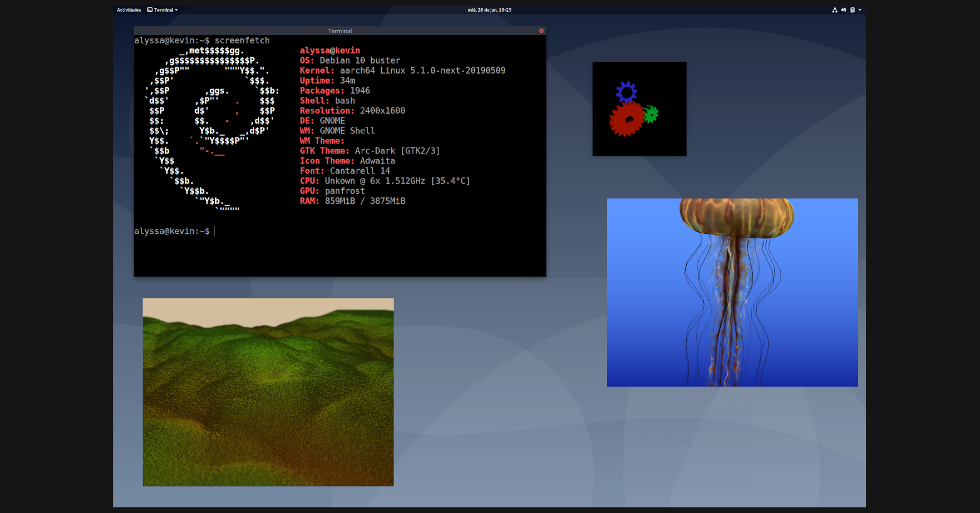The image size is (980, 513).
Task: Open the Actividades overview
Action: click(x=129, y=10)
